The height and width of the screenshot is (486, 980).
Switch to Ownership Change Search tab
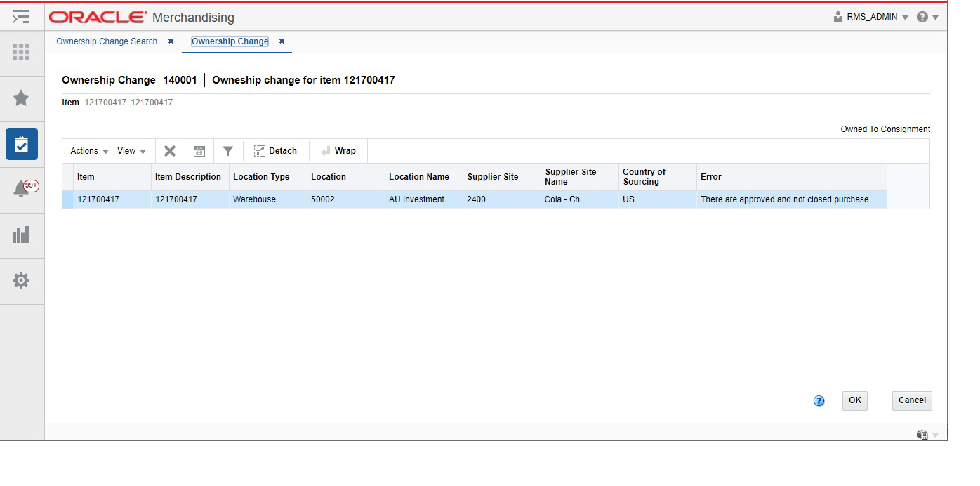coord(107,41)
